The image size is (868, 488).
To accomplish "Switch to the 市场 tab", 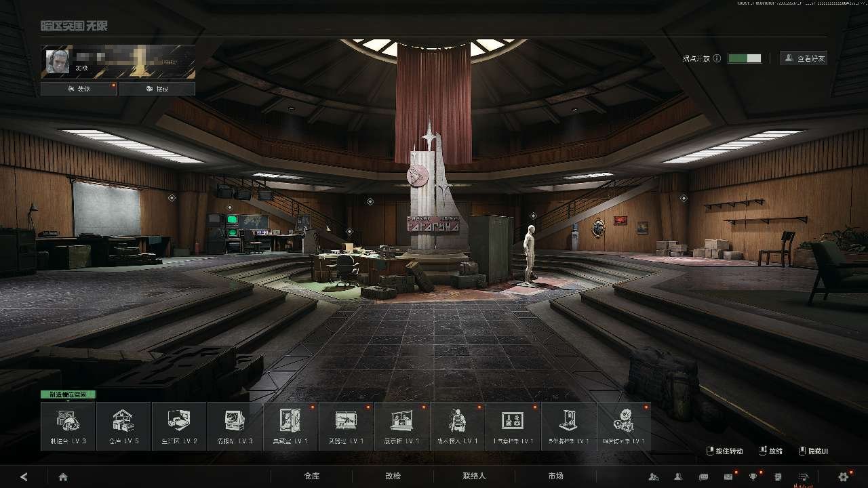I will (x=555, y=476).
